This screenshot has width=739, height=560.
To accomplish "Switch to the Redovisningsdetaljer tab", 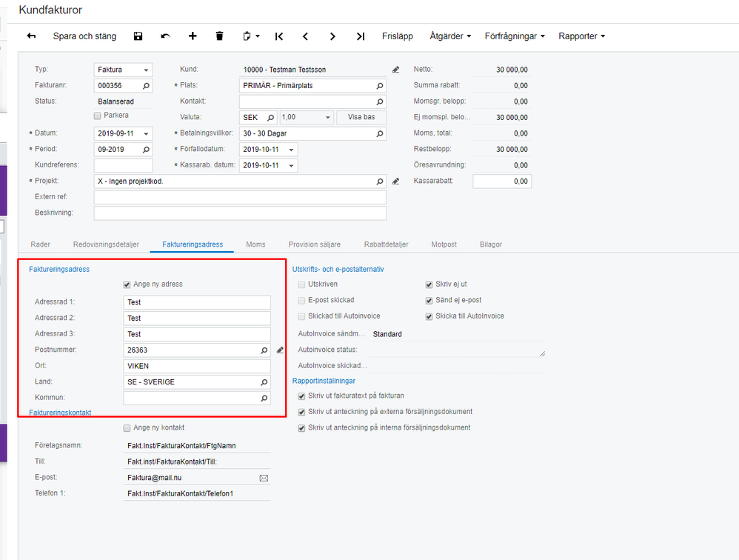I will pyautogui.click(x=106, y=244).
